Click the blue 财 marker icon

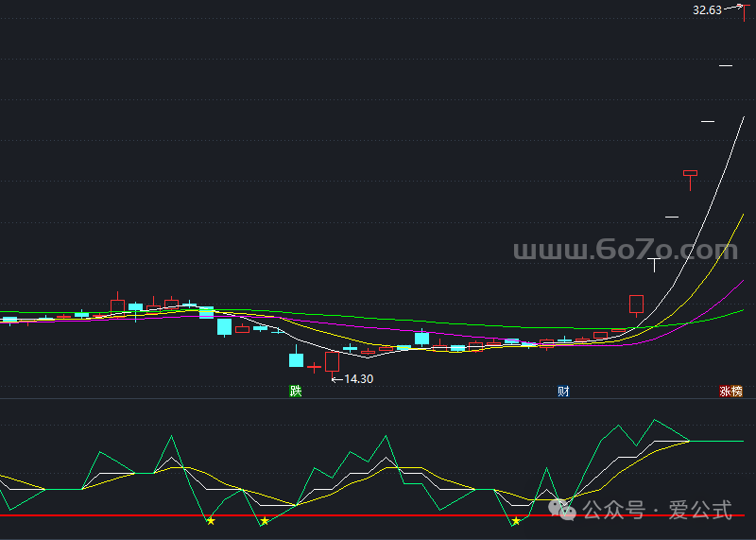tap(563, 391)
